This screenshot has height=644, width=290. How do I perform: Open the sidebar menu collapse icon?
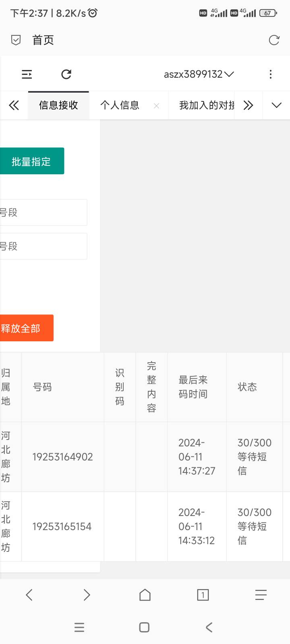click(x=27, y=74)
